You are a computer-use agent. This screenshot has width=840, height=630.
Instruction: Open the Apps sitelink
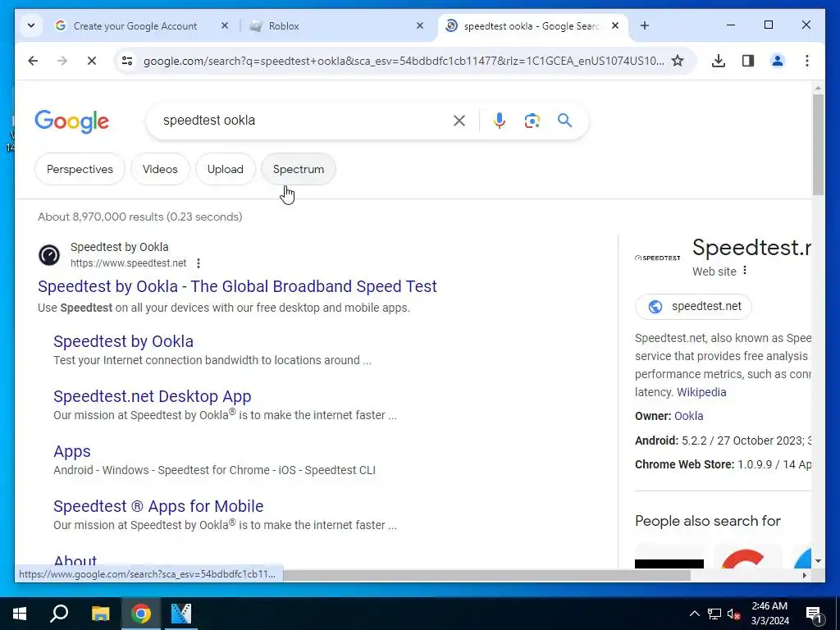[x=72, y=452]
